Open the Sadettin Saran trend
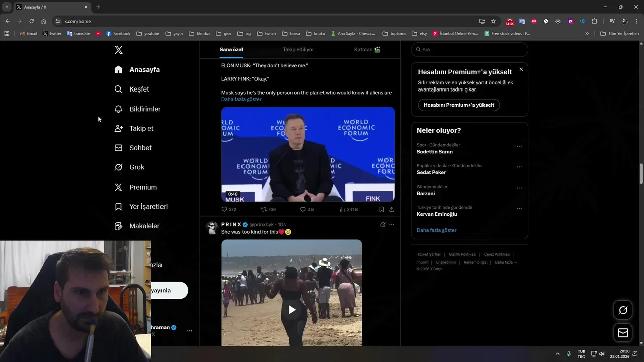The width and height of the screenshot is (644, 362). coord(435,152)
